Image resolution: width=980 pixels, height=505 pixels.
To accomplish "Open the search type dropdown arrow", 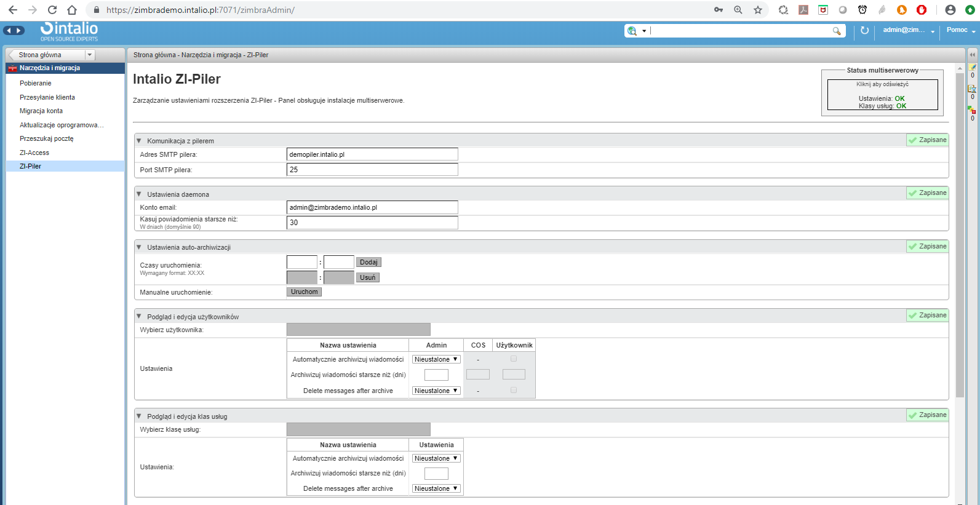I will coord(644,31).
